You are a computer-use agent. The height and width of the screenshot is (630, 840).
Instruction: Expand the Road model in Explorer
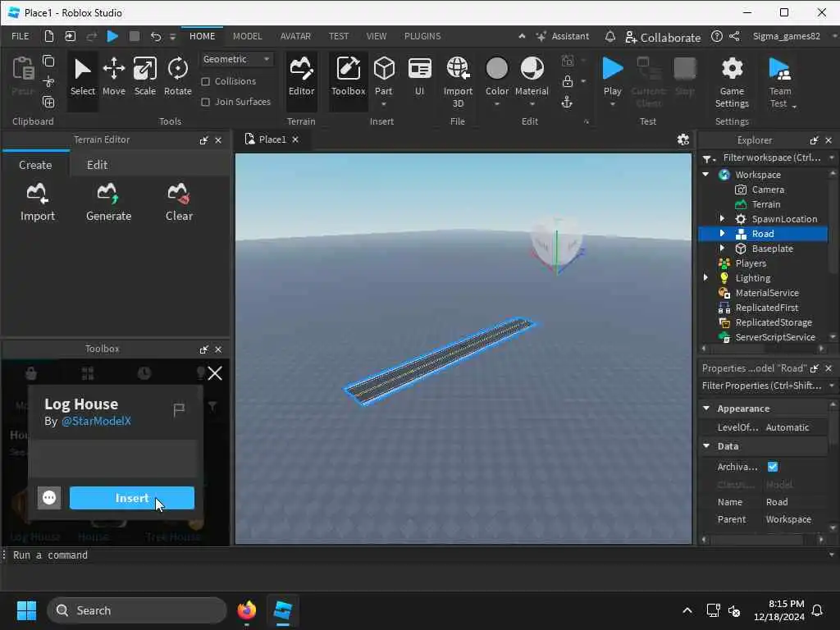click(722, 234)
